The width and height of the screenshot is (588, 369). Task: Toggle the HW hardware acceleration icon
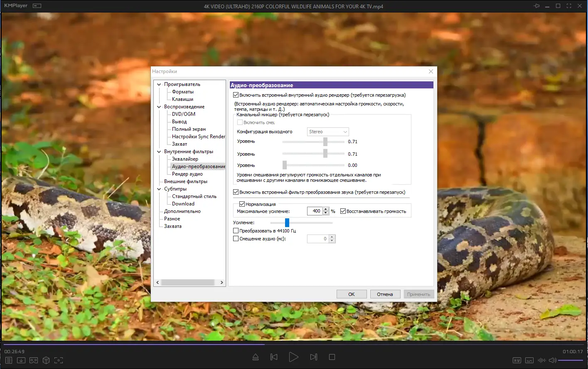[x=517, y=360]
